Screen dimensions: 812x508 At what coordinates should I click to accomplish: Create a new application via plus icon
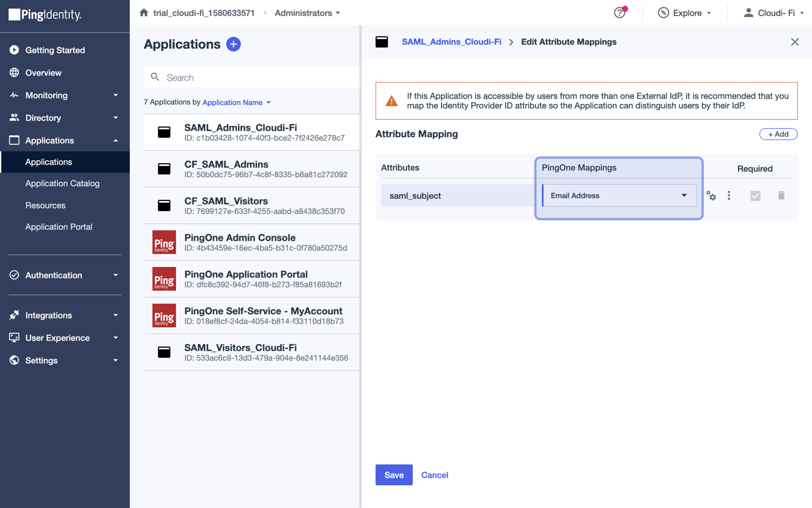coord(233,44)
